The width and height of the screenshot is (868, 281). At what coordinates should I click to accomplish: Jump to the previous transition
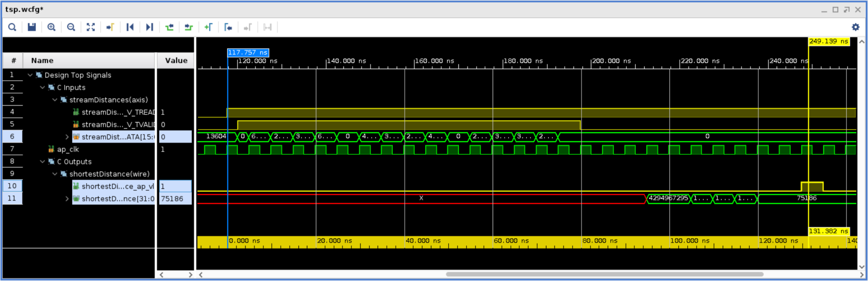click(169, 27)
